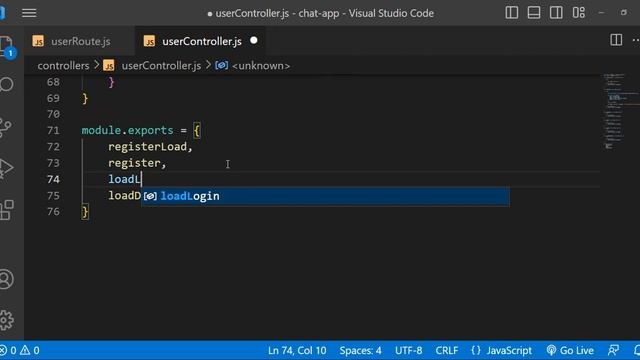Click the Ln 74, Col 10 status item
640x360 pixels.
coord(297,351)
